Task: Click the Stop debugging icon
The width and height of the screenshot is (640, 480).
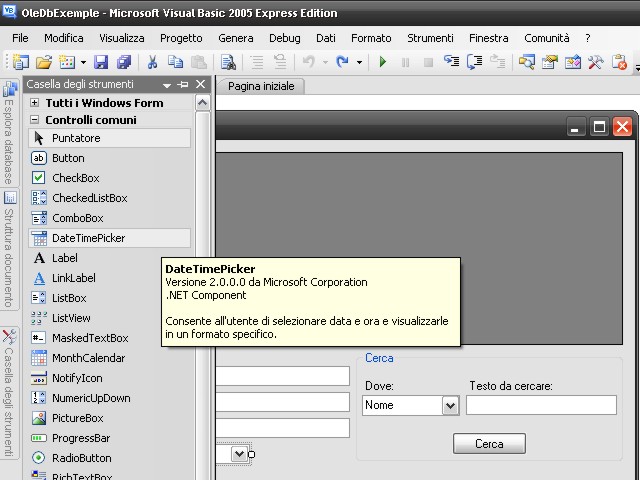Action: click(x=428, y=62)
